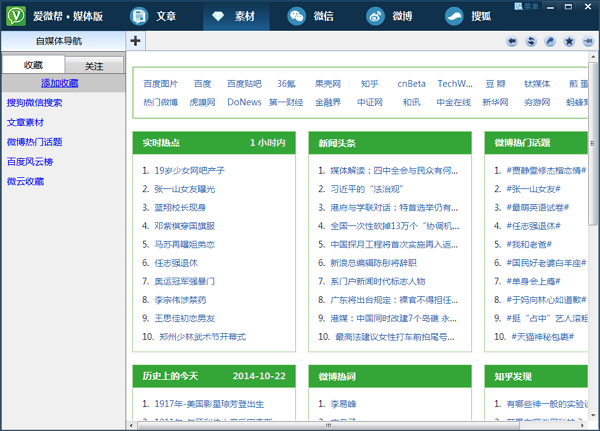Open the 百度图片 site link
600x431 pixels.
161,83
